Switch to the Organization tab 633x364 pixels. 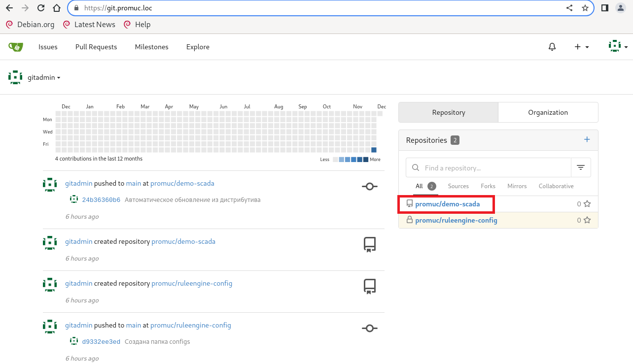click(548, 112)
